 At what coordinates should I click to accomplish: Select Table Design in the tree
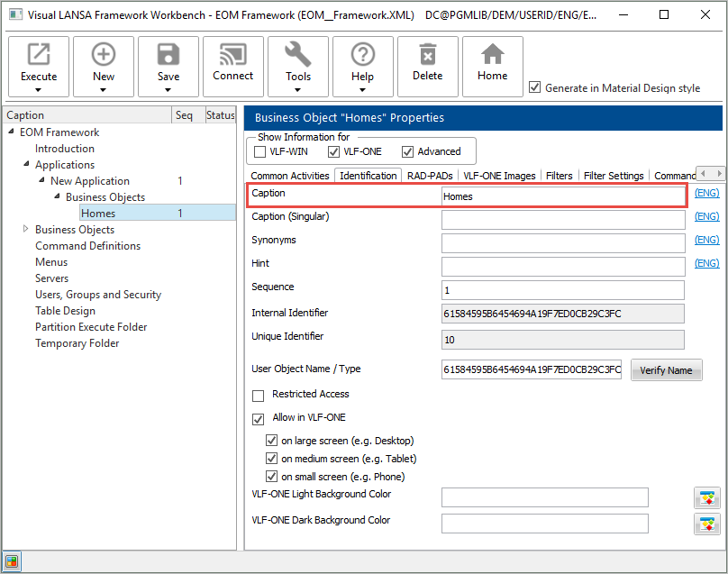(x=65, y=311)
